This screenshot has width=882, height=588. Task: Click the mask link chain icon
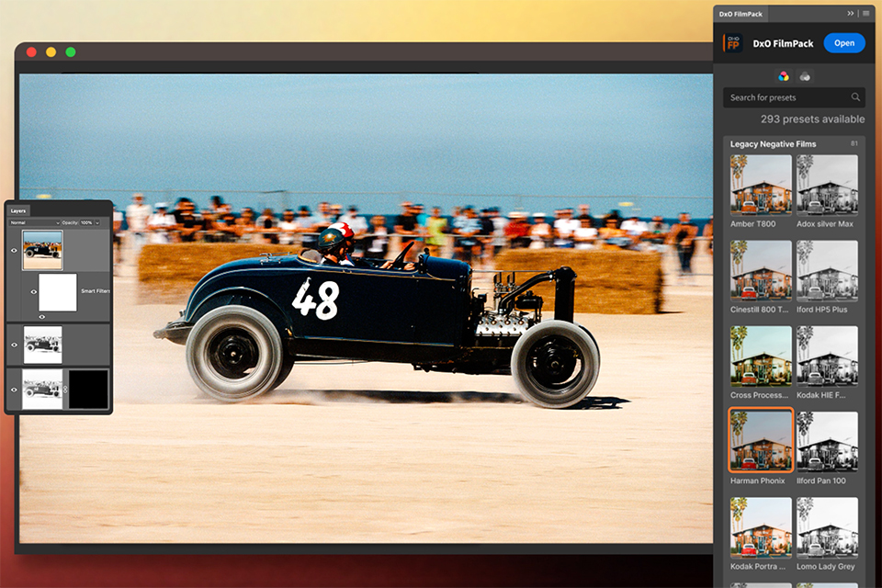(x=65, y=390)
